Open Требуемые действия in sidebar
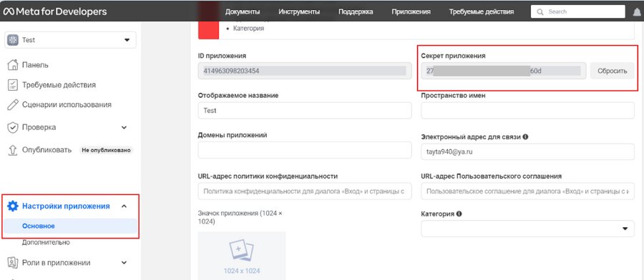Image resolution: width=644 pixels, height=280 pixels. point(59,85)
